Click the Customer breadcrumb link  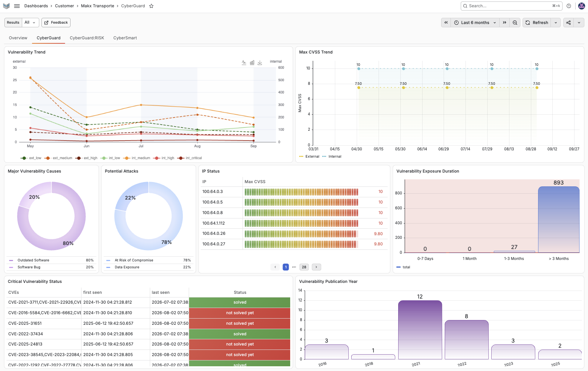coord(64,6)
